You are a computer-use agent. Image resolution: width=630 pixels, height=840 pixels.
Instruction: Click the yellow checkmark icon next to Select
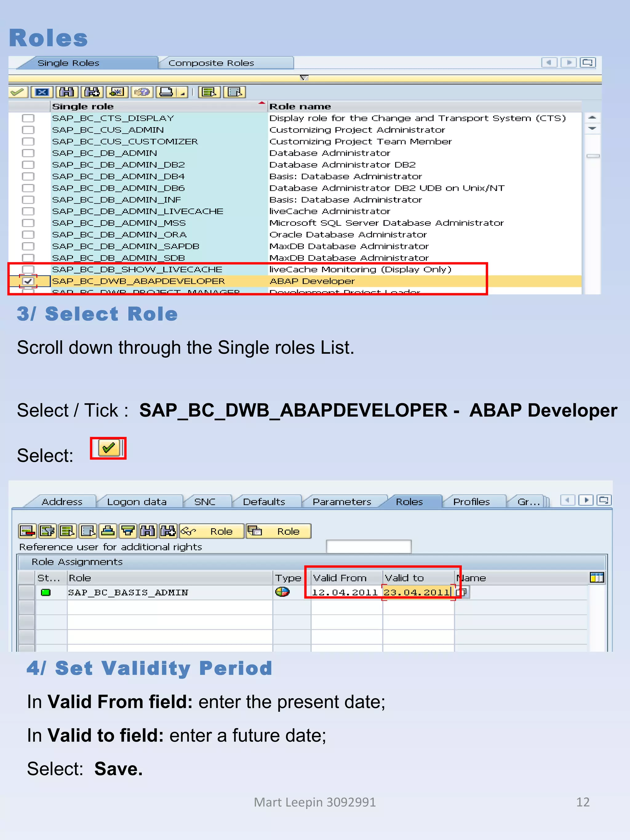point(109,448)
